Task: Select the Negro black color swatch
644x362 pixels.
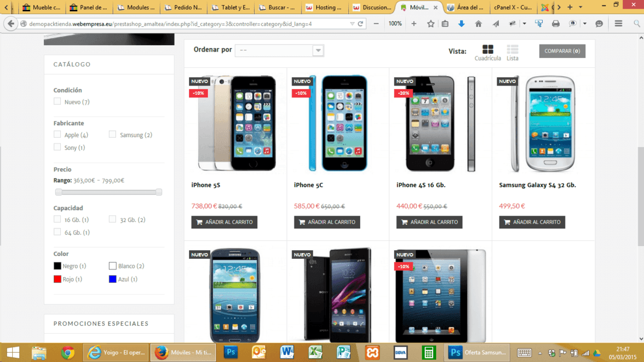Action: 57,266
